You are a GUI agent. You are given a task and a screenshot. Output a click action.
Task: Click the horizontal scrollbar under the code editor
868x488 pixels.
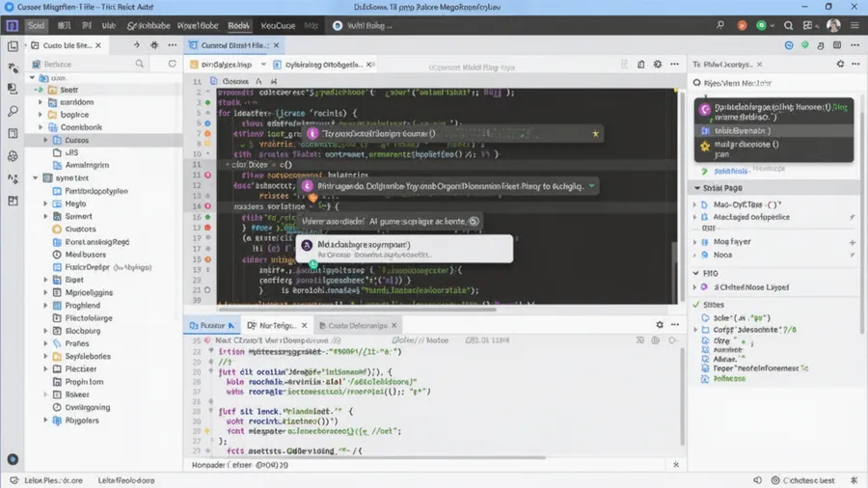tap(357, 310)
